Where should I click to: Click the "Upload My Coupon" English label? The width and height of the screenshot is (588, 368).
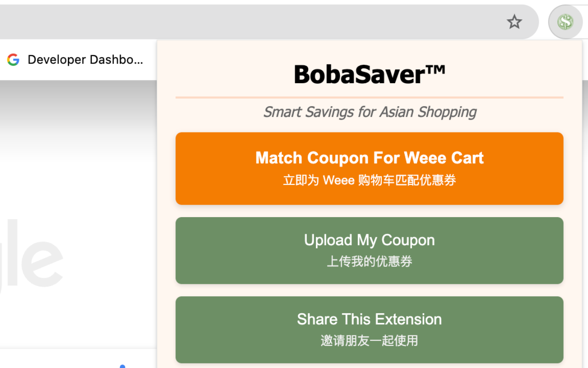point(369,240)
